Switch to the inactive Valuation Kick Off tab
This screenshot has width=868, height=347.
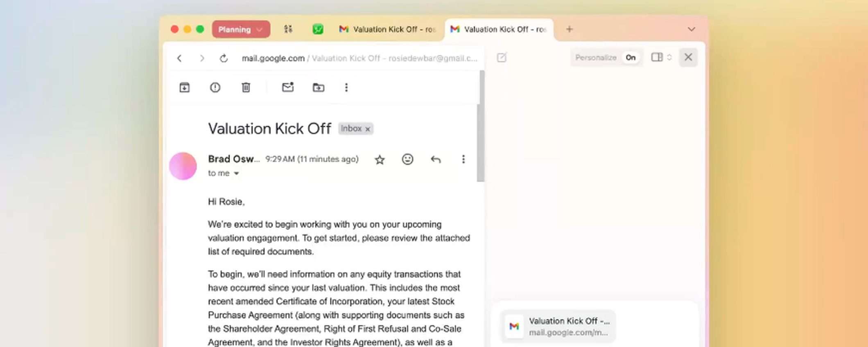(387, 29)
